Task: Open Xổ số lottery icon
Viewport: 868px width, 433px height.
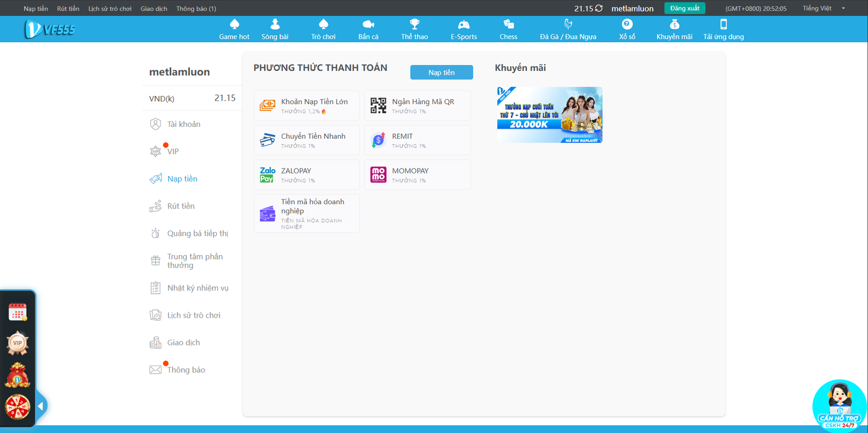Action: point(627,24)
